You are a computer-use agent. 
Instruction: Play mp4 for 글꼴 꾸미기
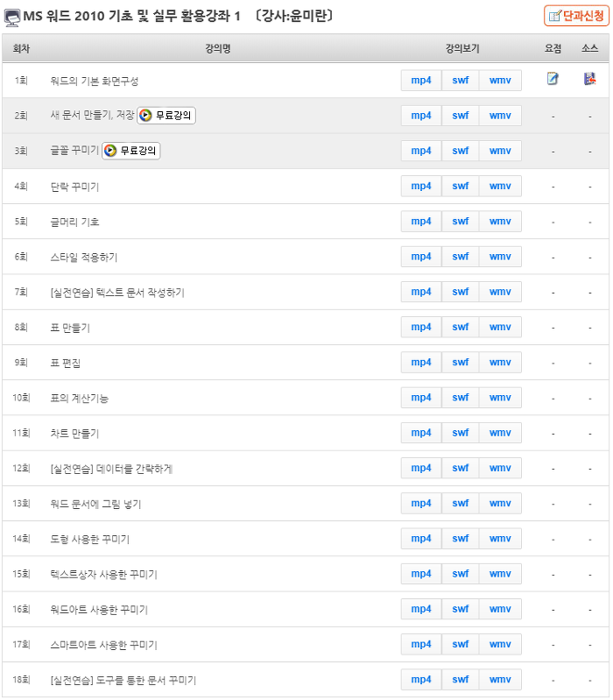421,151
